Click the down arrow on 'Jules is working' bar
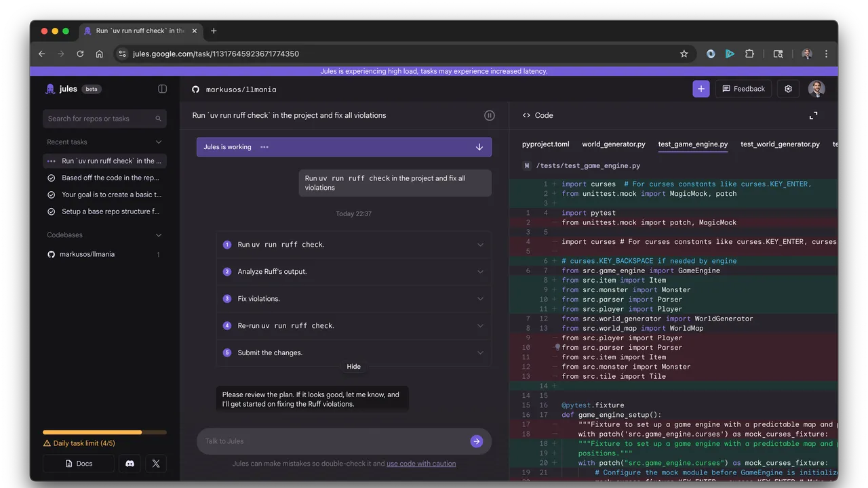Screen dimensions: 868x488 479,147
